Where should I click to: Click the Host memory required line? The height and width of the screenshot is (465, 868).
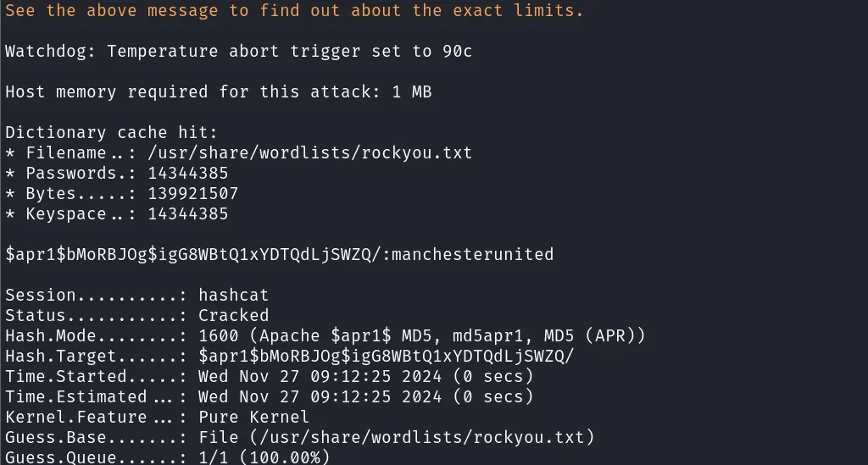[218, 91]
